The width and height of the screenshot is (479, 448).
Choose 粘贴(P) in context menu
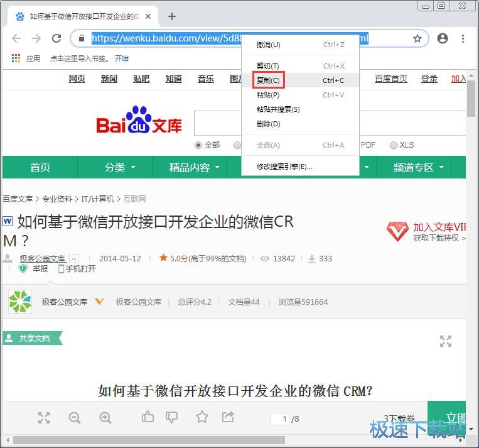click(300, 95)
